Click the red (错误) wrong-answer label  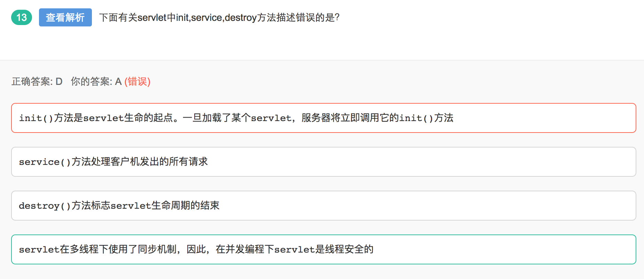(138, 81)
